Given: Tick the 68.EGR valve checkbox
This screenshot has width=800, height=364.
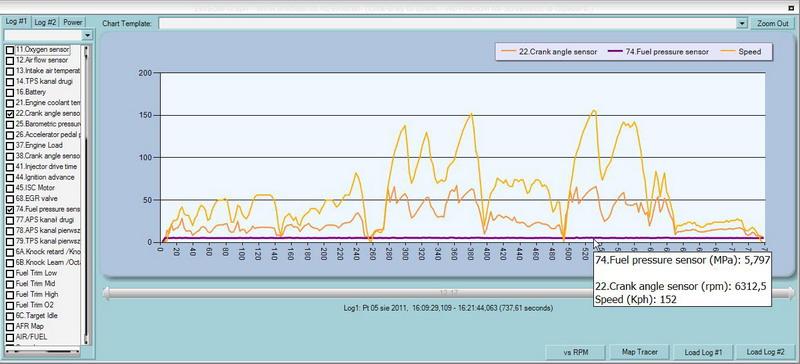Looking at the screenshot, I should point(10,199).
